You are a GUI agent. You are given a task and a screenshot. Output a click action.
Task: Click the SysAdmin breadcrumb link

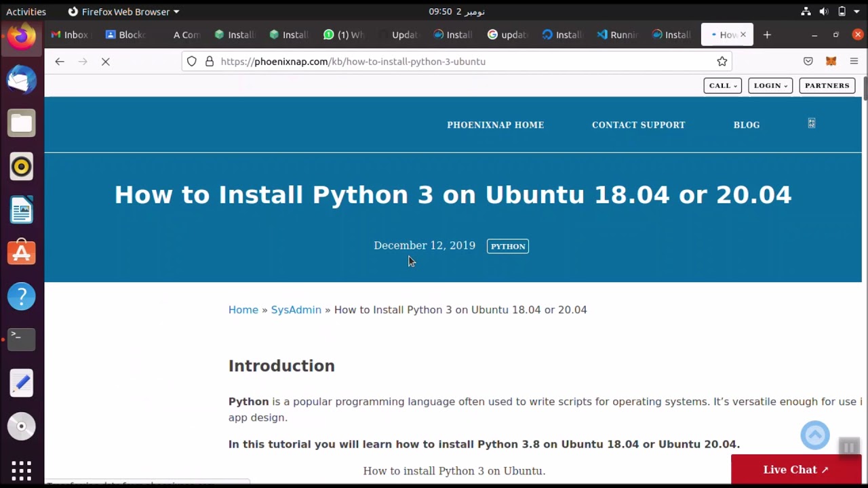click(x=296, y=310)
